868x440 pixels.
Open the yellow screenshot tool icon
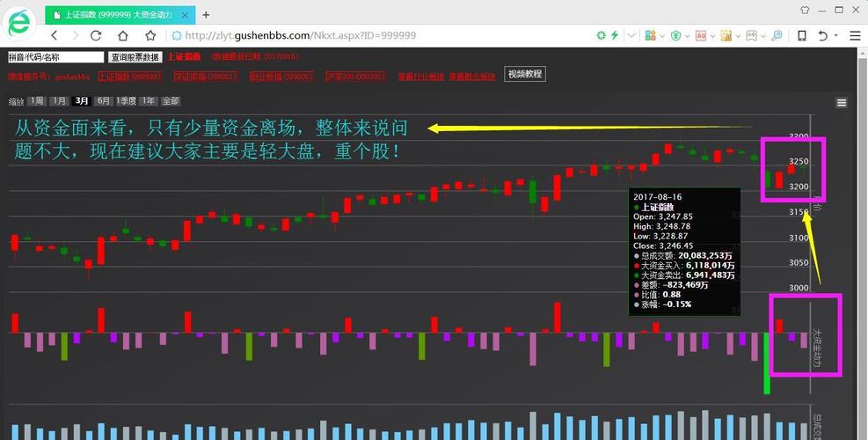[726, 35]
